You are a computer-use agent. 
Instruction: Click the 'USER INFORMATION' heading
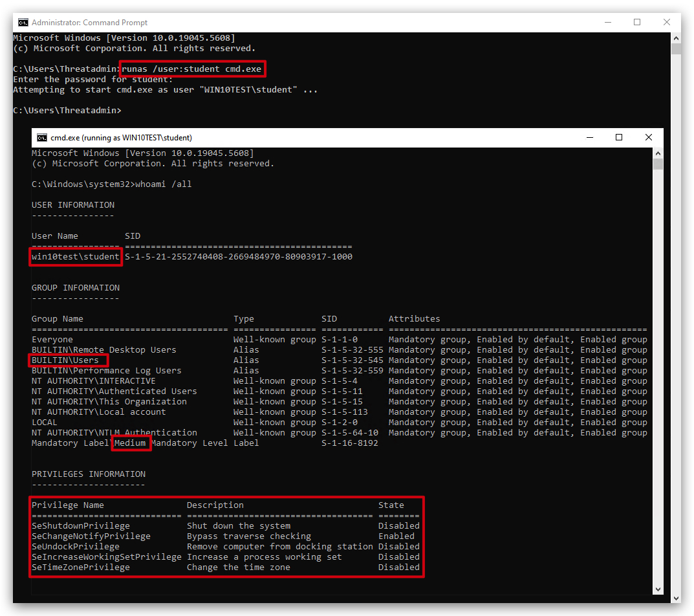73,205
